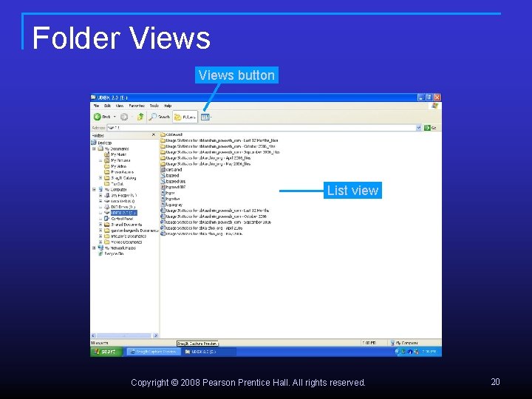Click the folder pane scrollbar left arrow
532x399 pixels.
click(x=94, y=335)
